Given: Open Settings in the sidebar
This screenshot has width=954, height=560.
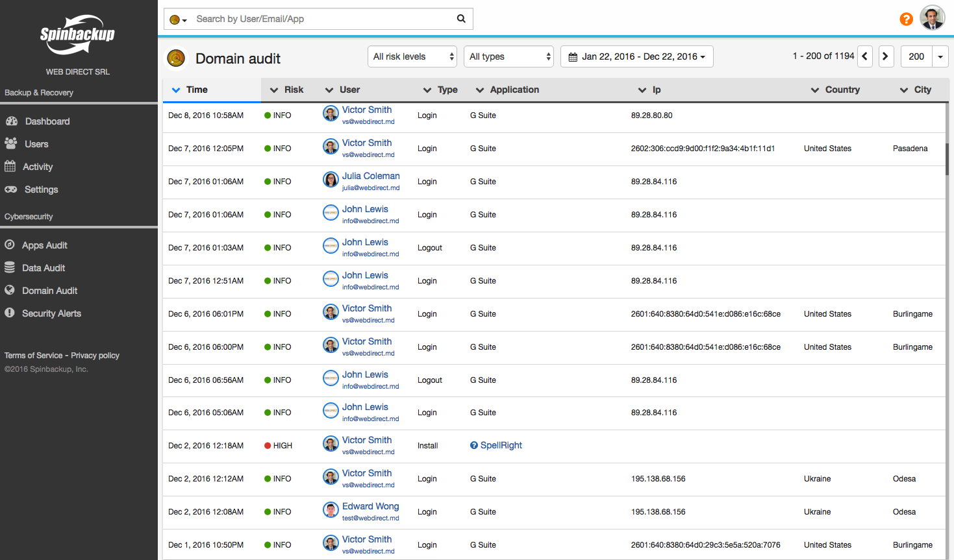Looking at the screenshot, I should coord(41,189).
